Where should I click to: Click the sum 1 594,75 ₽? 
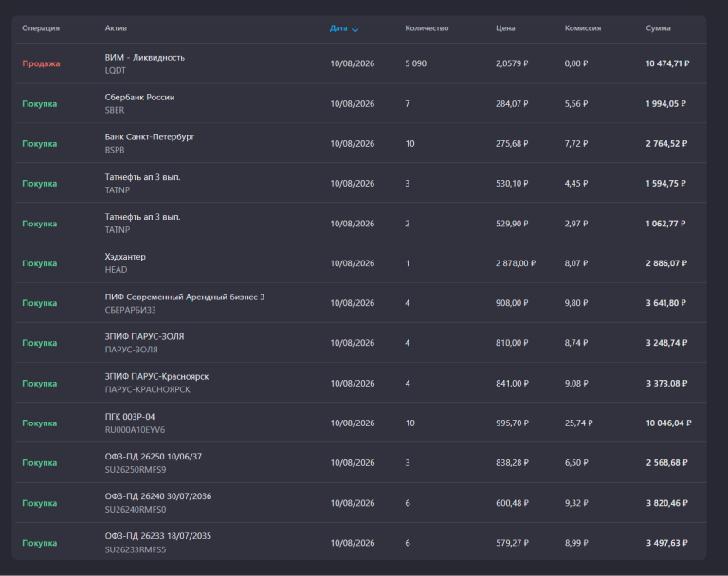[665, 184]
